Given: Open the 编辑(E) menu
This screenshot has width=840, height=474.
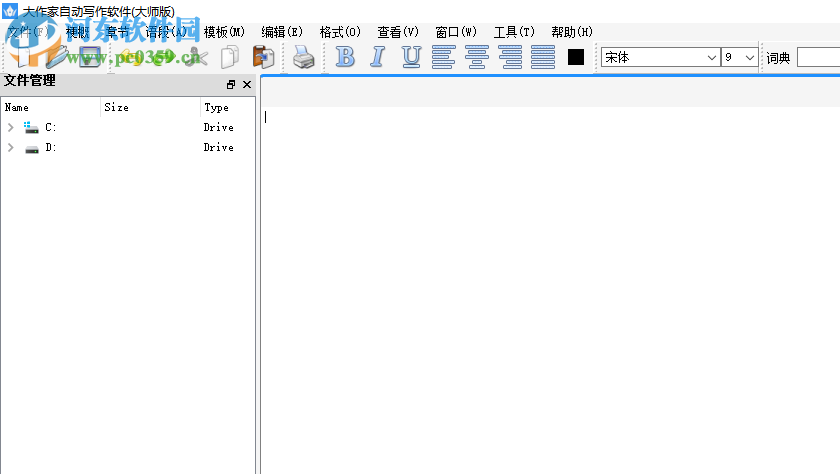Looking at the screenshot, I should [282, 32].
